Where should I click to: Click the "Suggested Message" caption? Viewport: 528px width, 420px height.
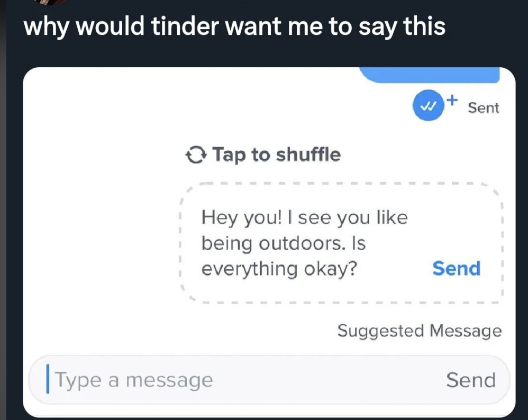click(x=419, y=331)
